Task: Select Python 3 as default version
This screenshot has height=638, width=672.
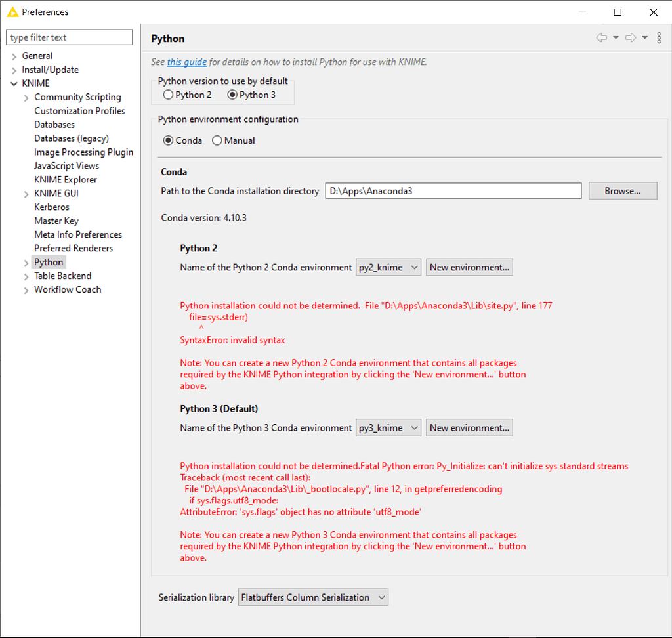Action: tap(232, 95)
